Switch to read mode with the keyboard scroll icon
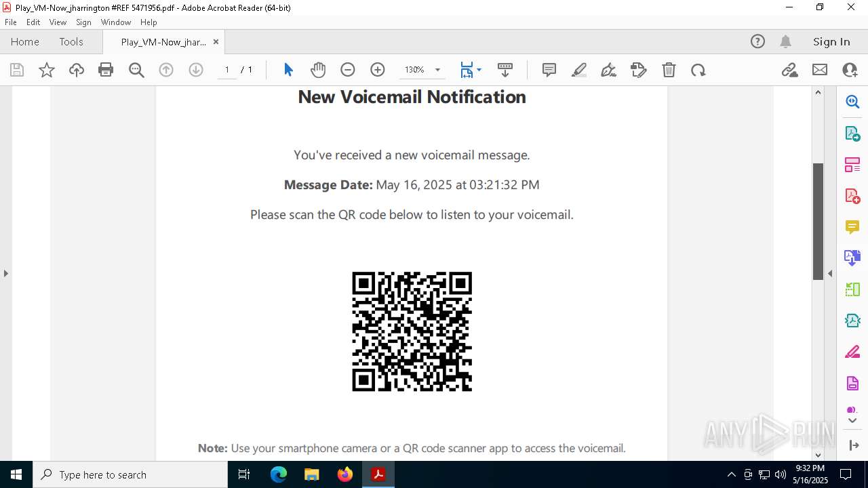This screenshot has height=488, width=868. pos(505,70)
